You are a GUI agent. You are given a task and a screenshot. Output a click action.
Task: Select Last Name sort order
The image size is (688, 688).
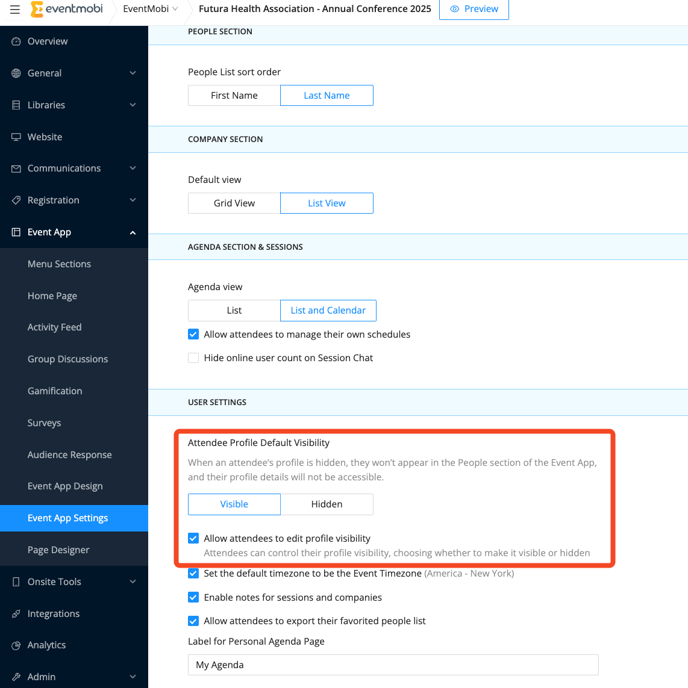[x=327, y=96]
